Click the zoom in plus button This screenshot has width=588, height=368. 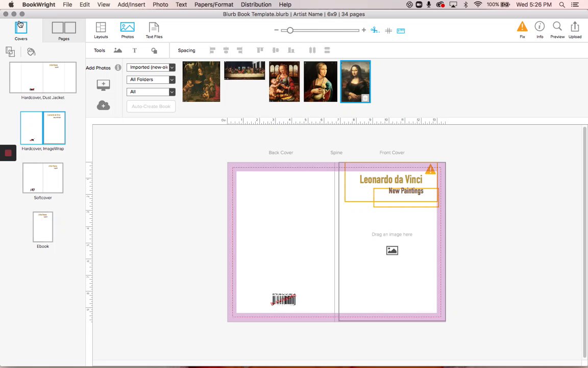364,30
